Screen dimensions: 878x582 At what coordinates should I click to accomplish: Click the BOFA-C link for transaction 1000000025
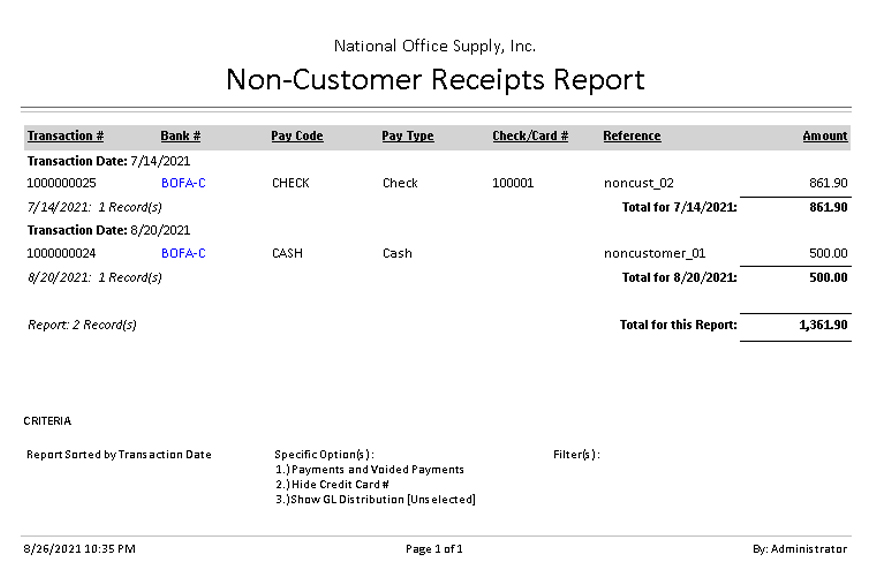pos(183,183)
